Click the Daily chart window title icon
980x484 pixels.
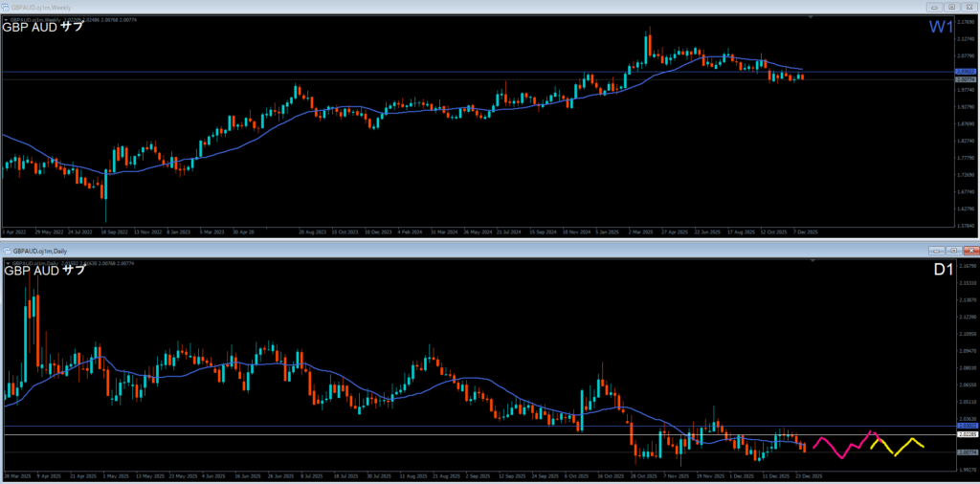click(6, 251)
